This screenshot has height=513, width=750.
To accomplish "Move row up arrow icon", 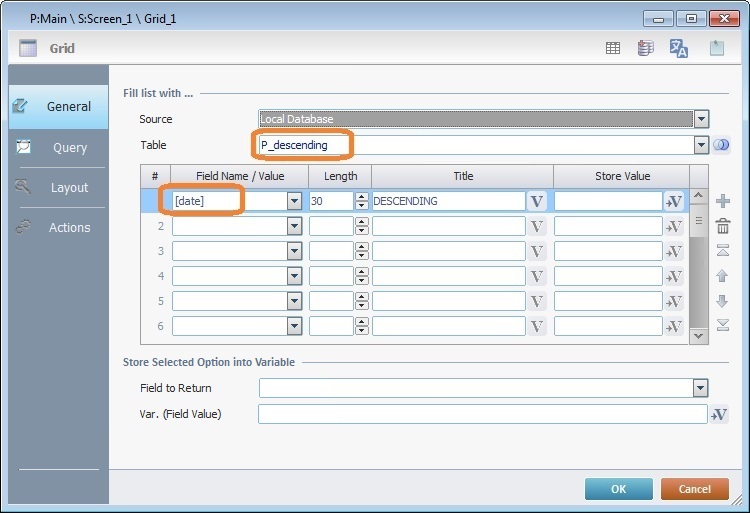I will coord(724,275).
